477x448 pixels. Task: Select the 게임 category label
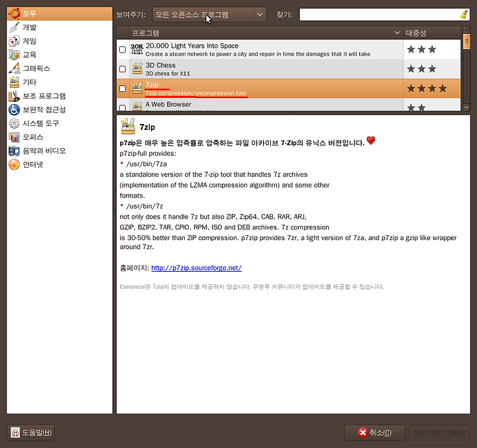[30, 41]
